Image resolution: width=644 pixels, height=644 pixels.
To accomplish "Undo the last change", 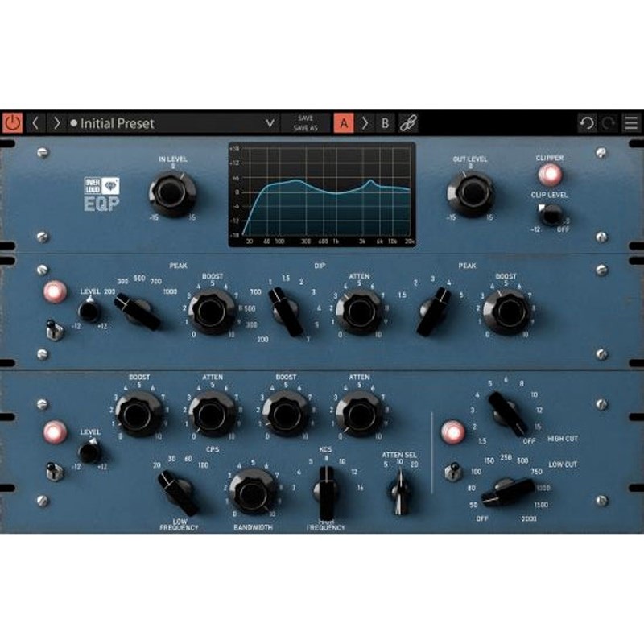I will tap(587, 123).
